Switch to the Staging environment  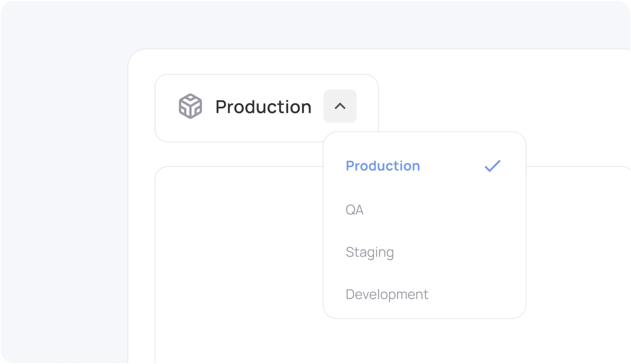[370, 252]
